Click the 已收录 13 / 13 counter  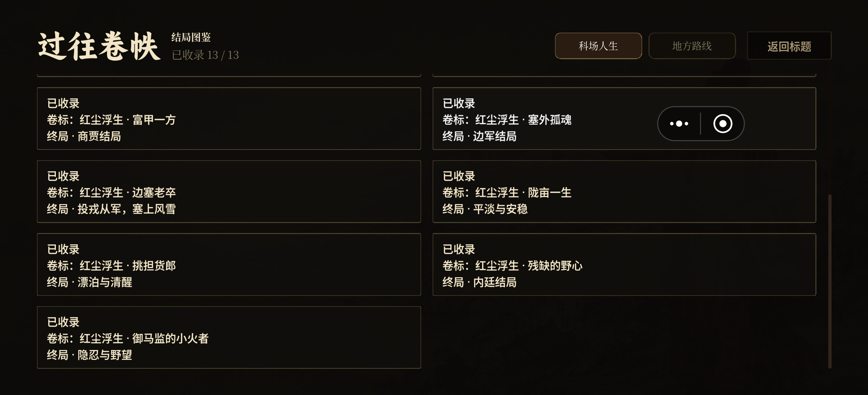[205, 55]
